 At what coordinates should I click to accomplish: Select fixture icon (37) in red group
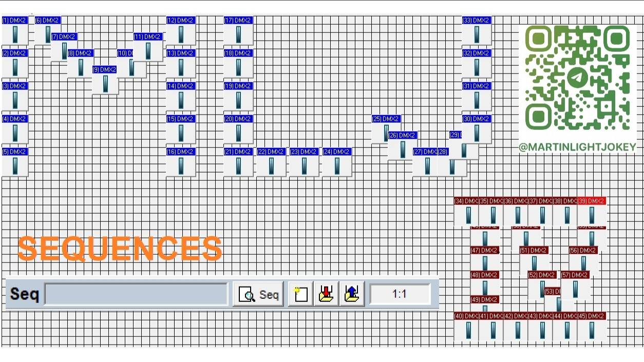tap(540, 212)
